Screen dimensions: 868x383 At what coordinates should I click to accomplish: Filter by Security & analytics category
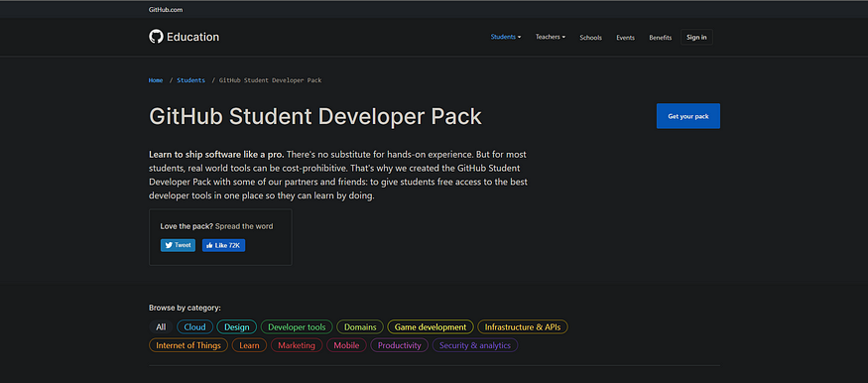[x=475, y=345]
